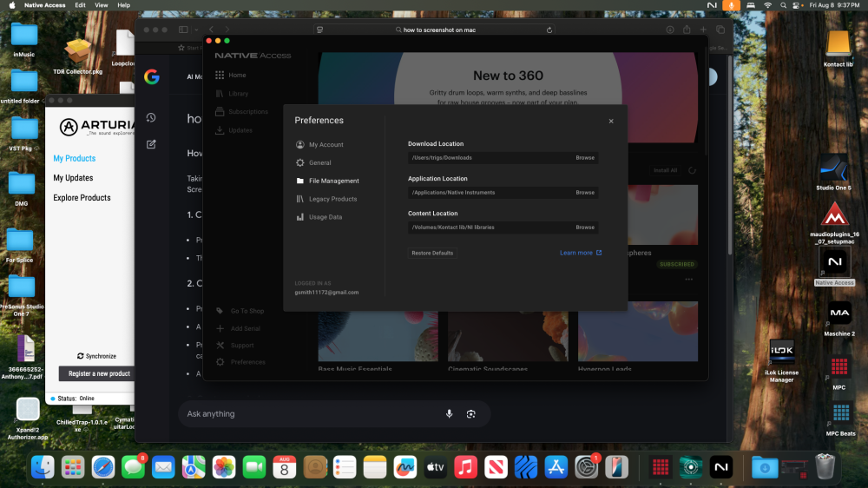Screen dimensions: 868x488
Task: Select Studio One 5 desktop icon
Action: [833, 174]
